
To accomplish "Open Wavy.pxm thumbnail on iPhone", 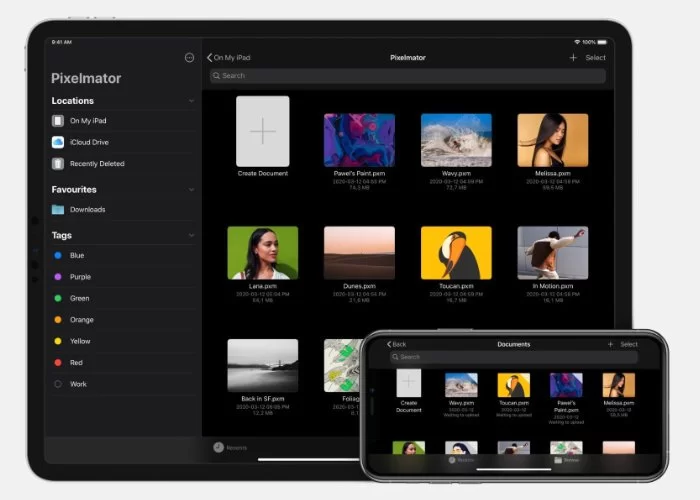I will (461, 385).
